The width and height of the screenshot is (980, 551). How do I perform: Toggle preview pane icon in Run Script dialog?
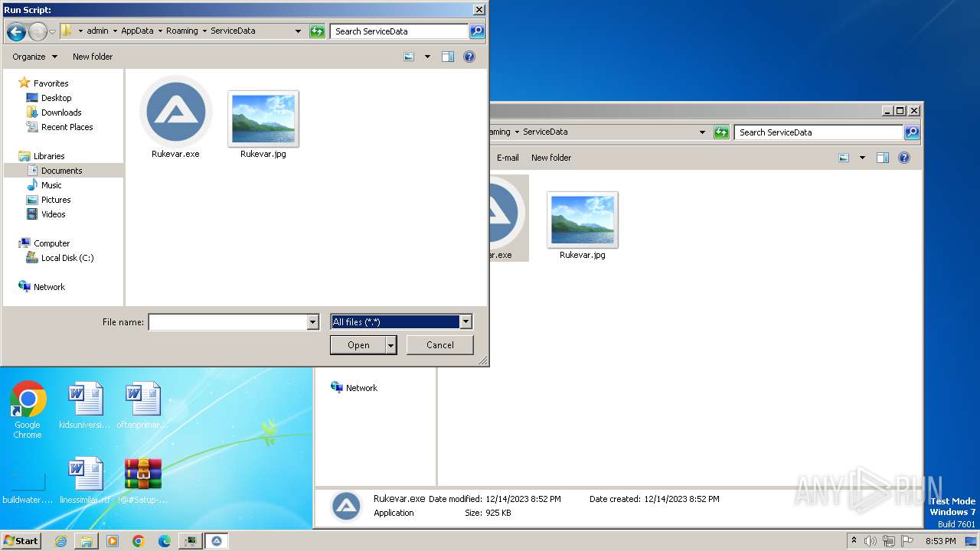(448, 57)
